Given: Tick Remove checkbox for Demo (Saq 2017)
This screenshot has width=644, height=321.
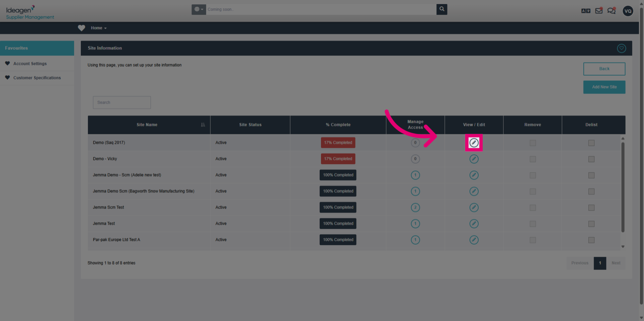Looking at the screenshot, I should (533, 143).
